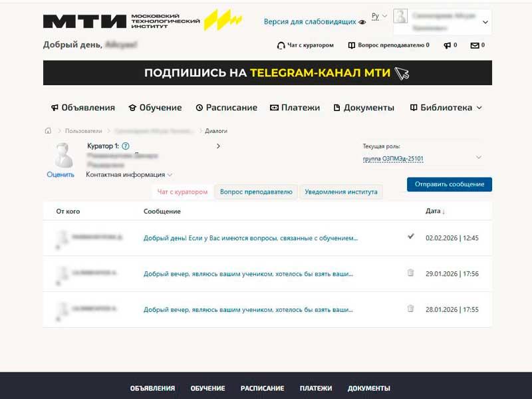Open the Ру language dropdown
This screenshot has height=399, width=532.
(379, 16)
